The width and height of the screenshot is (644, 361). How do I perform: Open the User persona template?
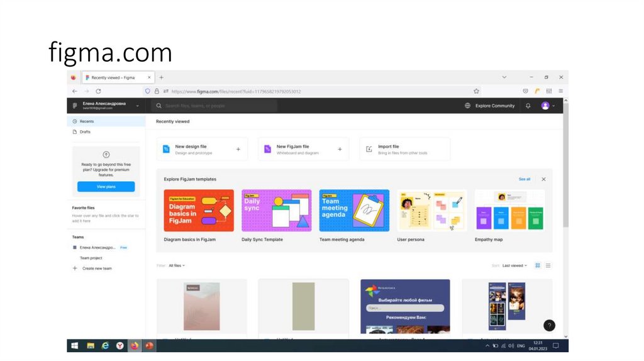tap(431, 210)
